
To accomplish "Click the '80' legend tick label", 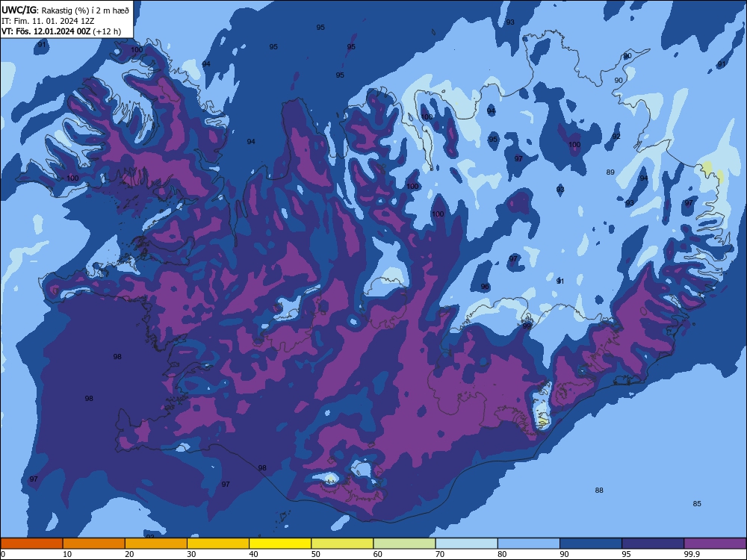I will tap(502, 554).
